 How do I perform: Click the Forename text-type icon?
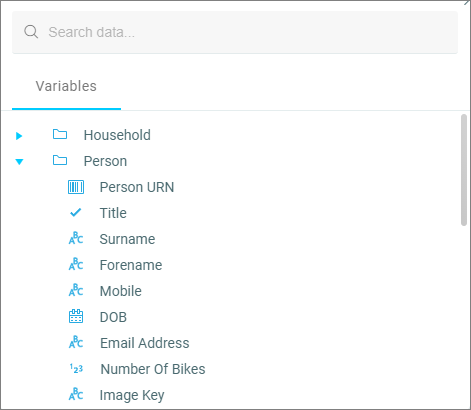(x=76, y=264)
